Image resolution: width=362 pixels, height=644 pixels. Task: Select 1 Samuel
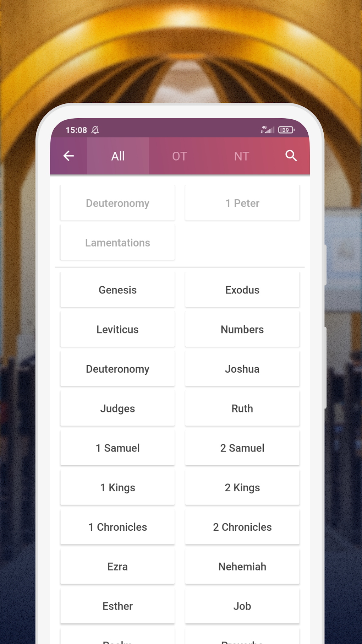coord(117,448)
